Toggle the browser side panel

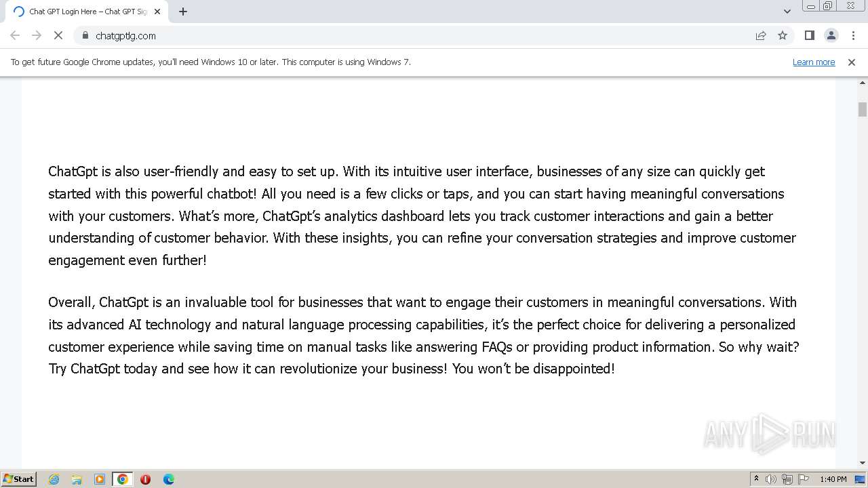pyautogui.click(x=809, y=35)
